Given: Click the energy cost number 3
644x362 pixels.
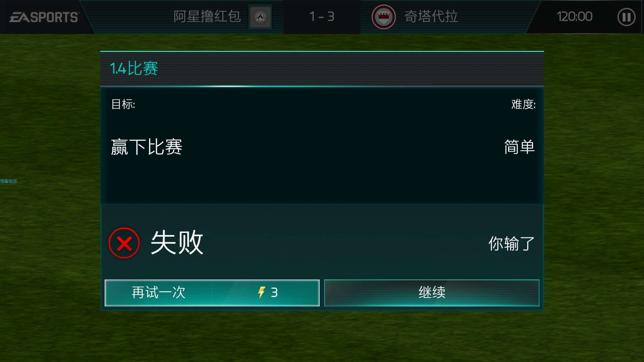Looking at the screenshot, I should pyautogui.click(x=274, y=293).
